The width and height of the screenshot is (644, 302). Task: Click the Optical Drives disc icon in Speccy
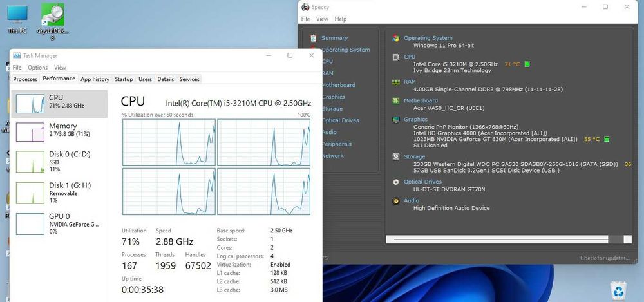(x=396, y=182)
